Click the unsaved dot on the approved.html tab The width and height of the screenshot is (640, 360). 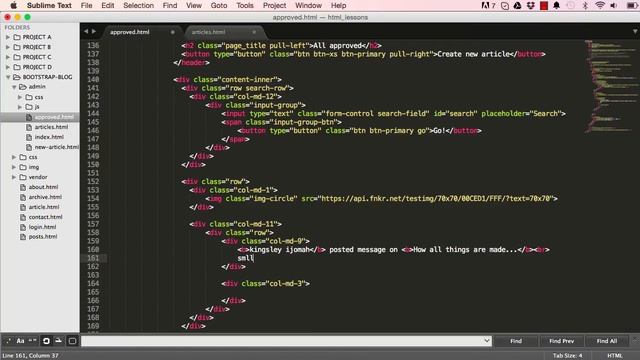(173, 32)
